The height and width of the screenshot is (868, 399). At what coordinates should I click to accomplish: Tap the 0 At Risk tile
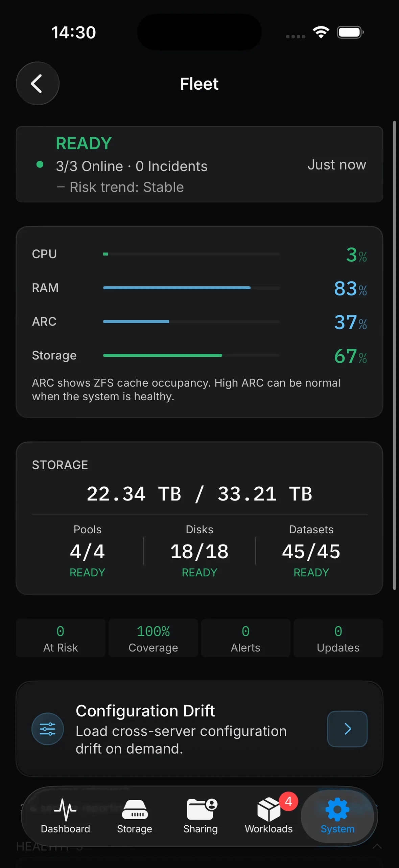click(61, 638)
